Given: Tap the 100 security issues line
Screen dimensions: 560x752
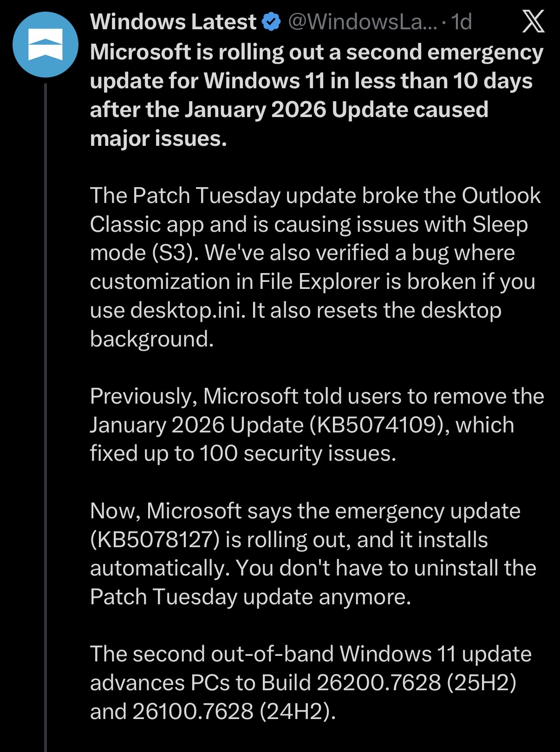Looking at the screenshot, I should [x=243, y=453].
